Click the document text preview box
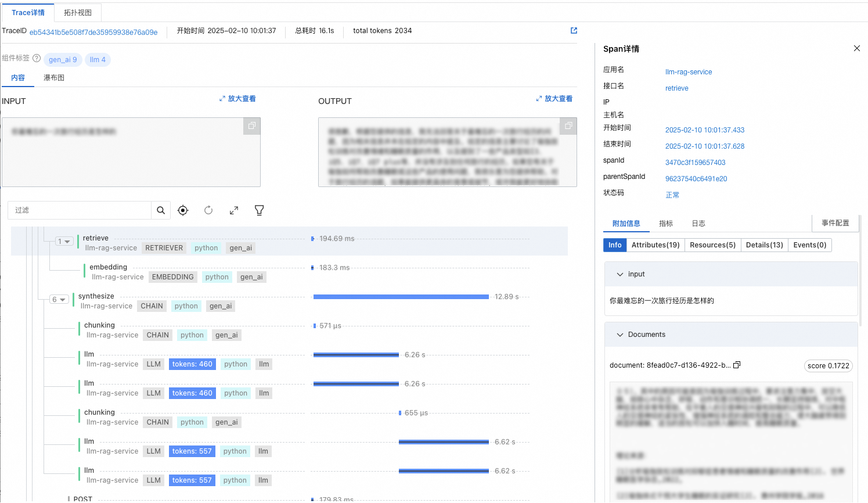Screen dimensions: 868x503 point(731,441)
